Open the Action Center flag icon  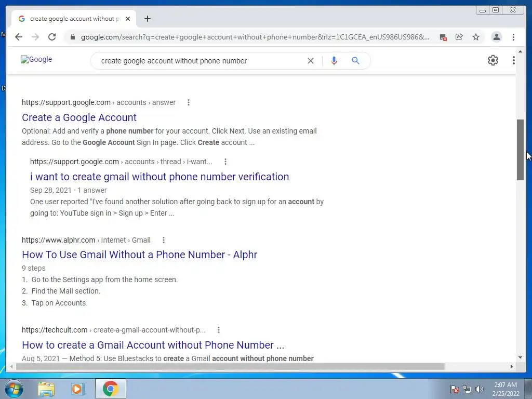point(455,389)
